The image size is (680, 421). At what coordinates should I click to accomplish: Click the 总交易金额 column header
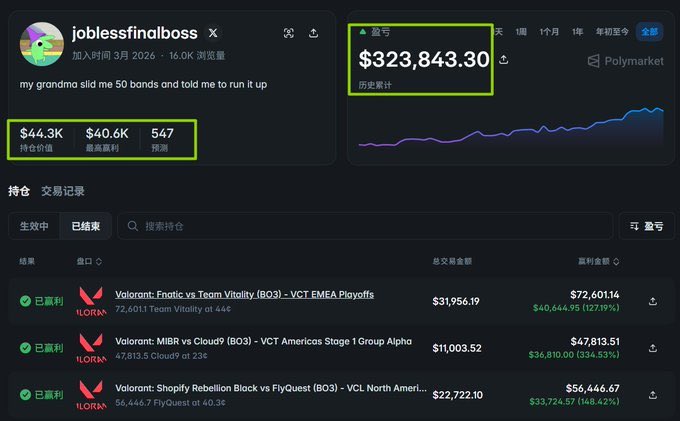point(452,261)
